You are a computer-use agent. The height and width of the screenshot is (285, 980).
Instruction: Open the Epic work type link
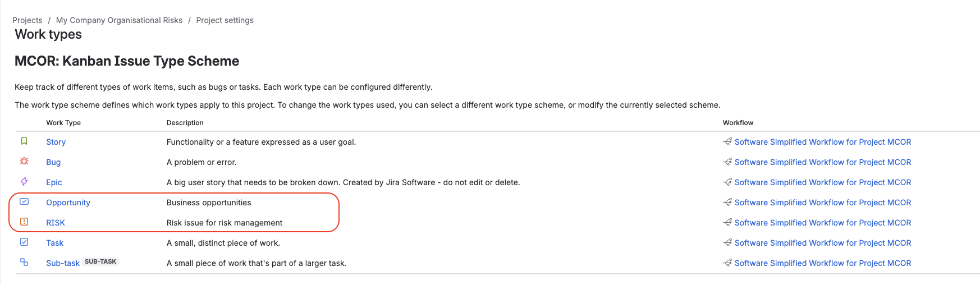point(54,182)
